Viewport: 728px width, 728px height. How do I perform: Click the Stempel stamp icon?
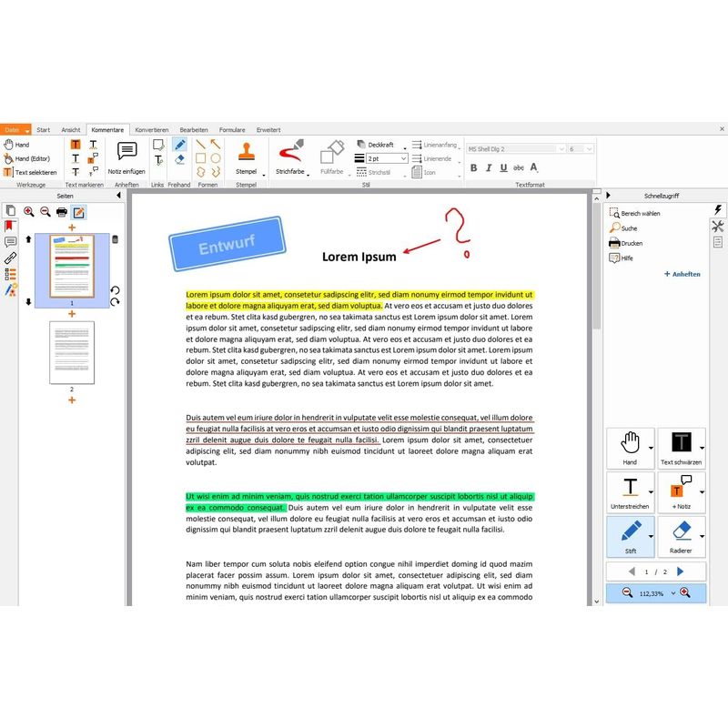click(246, 151)
